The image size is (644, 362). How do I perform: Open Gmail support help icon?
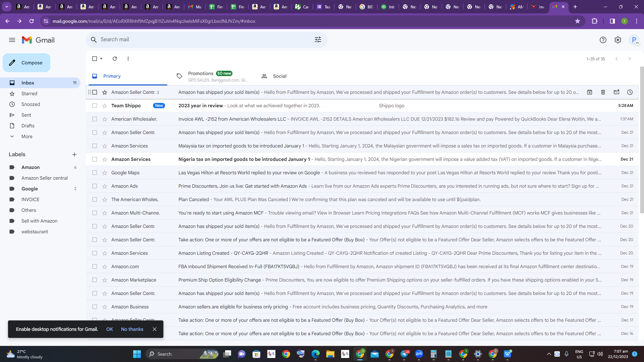(603, 40)
